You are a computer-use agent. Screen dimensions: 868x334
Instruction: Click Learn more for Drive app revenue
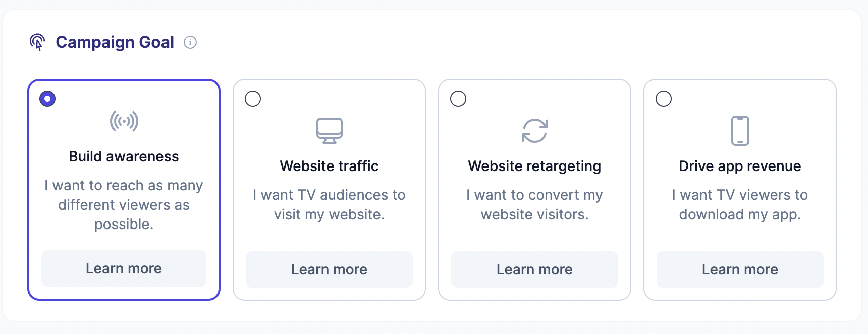coord(740,269)
